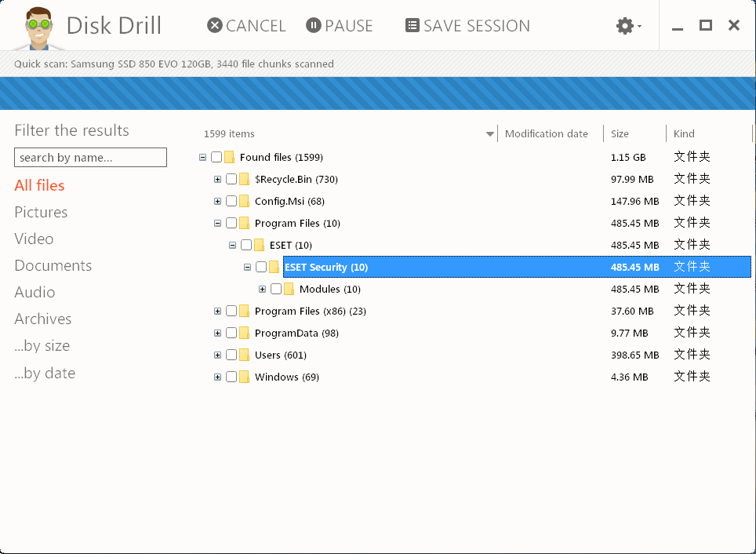Check the Users (601) checkbox

pos(231,355)
